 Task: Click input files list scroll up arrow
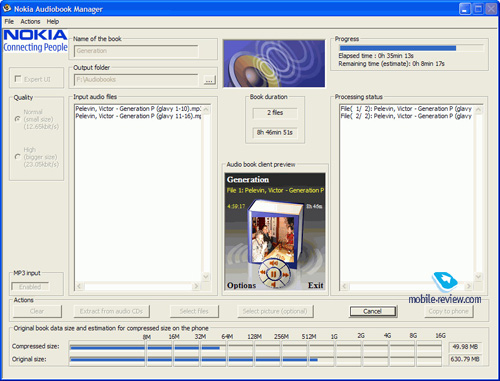click(206, 109)
